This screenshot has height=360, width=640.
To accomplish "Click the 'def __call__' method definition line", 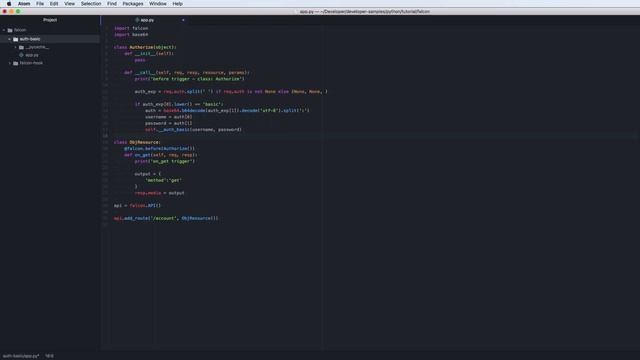I will [x=187, y=73].
